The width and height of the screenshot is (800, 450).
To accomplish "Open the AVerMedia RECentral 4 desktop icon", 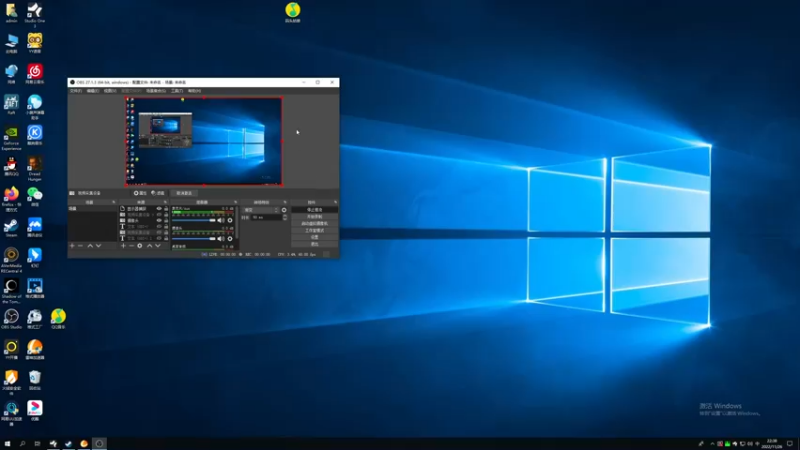I will pos(11,260).
